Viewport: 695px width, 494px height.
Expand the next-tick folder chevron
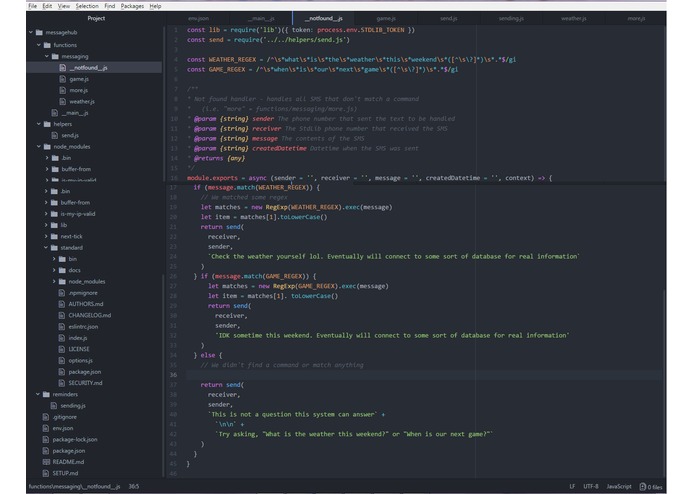point(46,237)
